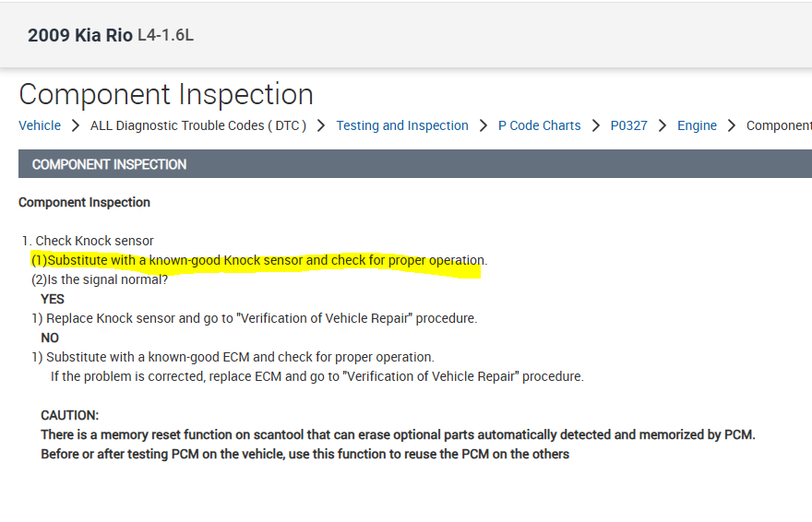The image size is (812, 522).
Task: Click the chevron after P0327
Action: point(663,125)
